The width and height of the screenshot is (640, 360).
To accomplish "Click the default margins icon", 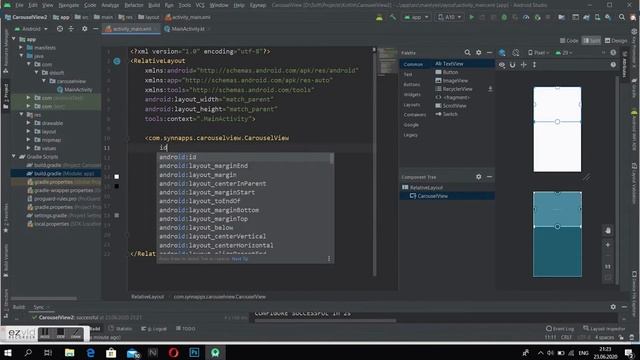I will pos(524,65).
